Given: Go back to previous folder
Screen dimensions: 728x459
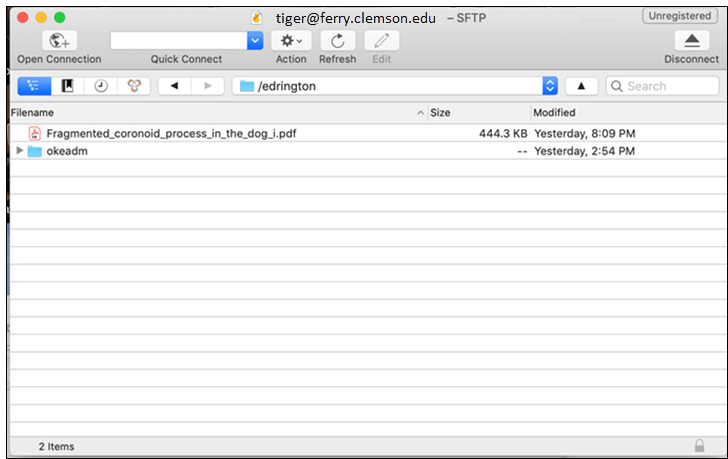Looking at the screenshot, I should click(x=174, y=86).
